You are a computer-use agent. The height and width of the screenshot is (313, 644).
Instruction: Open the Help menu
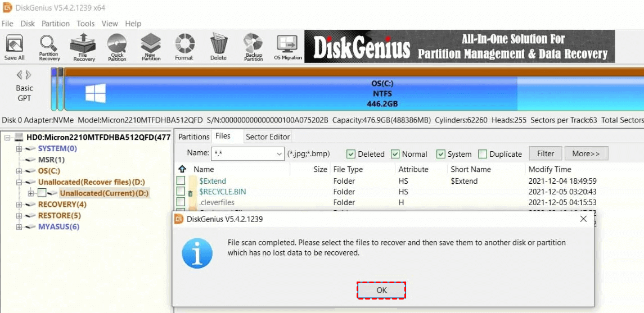tap(133, 24)
